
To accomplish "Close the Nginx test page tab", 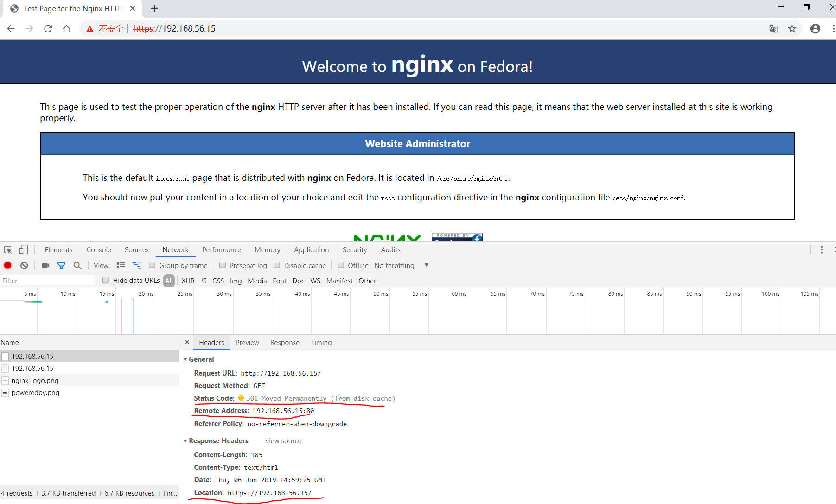I will [x=133, y=8].
